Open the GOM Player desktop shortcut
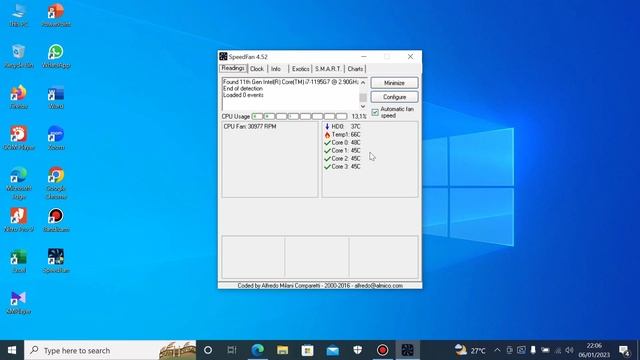The image size is (640, 360). point(19,138)
